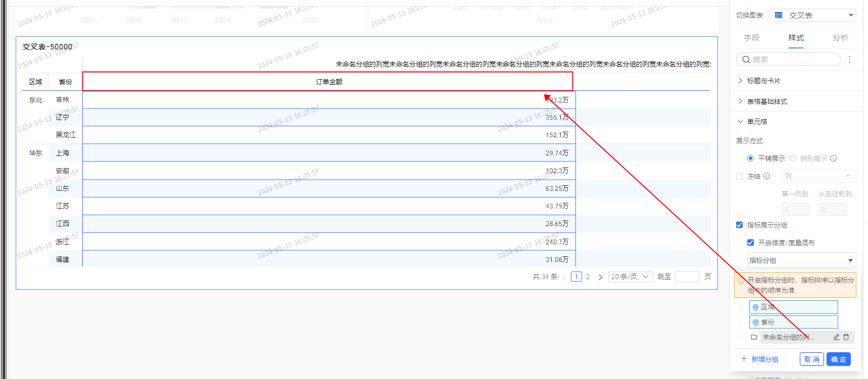Screen dimensions: 868x379
Task: Click the info icon next to 冻结
Action: 767,176
